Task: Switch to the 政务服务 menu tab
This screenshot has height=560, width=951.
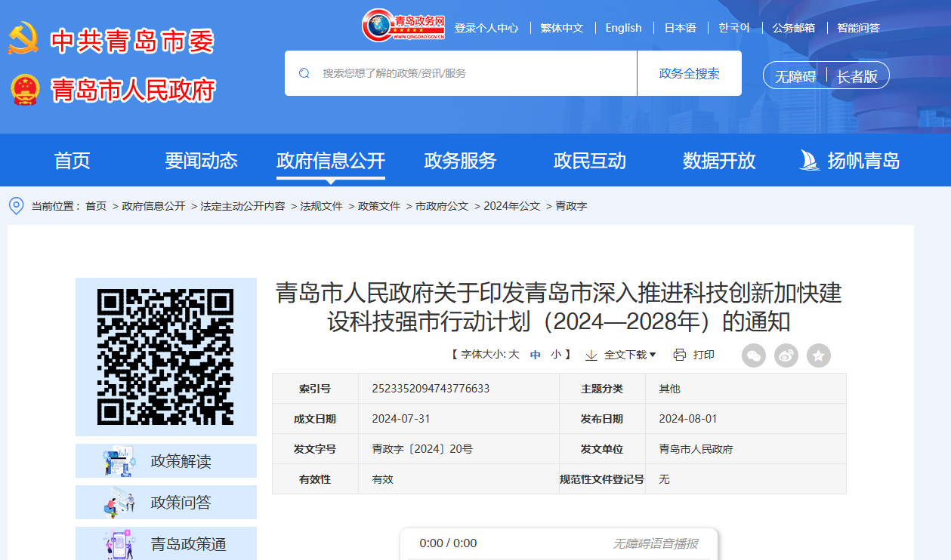Action: pyautogui.click(x=460, y=160)
